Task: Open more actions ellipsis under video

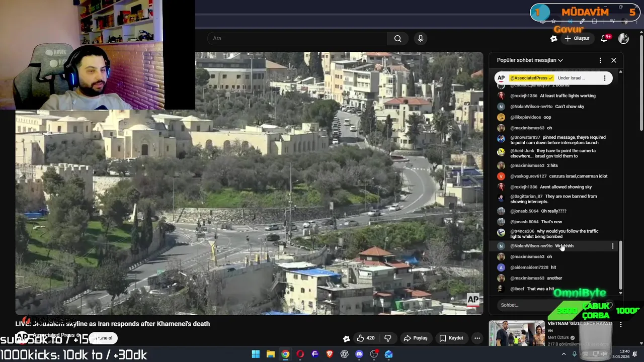Action: click(x=477, y=338)
